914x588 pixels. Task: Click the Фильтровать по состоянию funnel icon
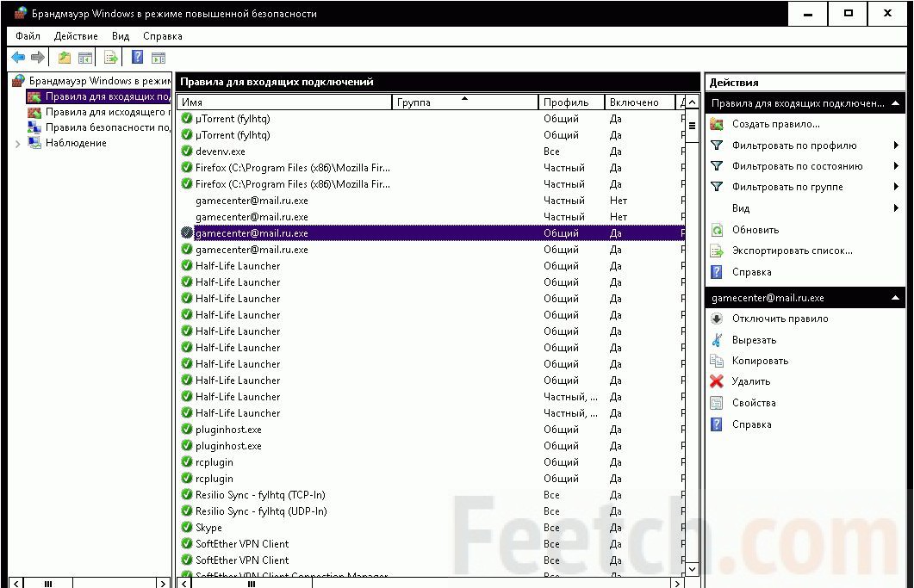pyautogui.click(x=717, y=166)
